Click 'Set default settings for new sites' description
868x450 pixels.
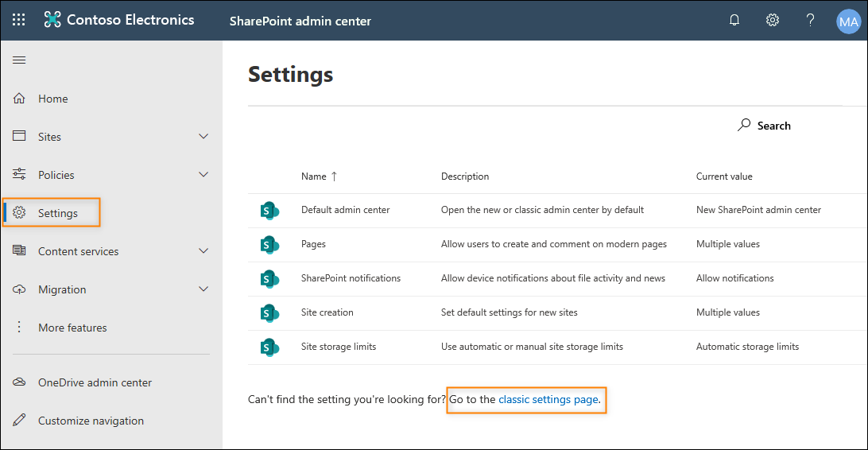tap(510, 312)
